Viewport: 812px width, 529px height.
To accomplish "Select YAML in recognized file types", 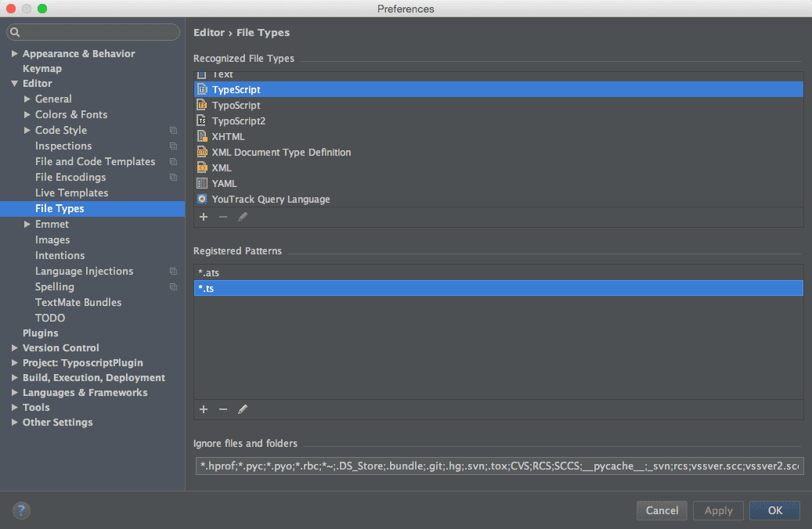I will [x=499, y=183].
